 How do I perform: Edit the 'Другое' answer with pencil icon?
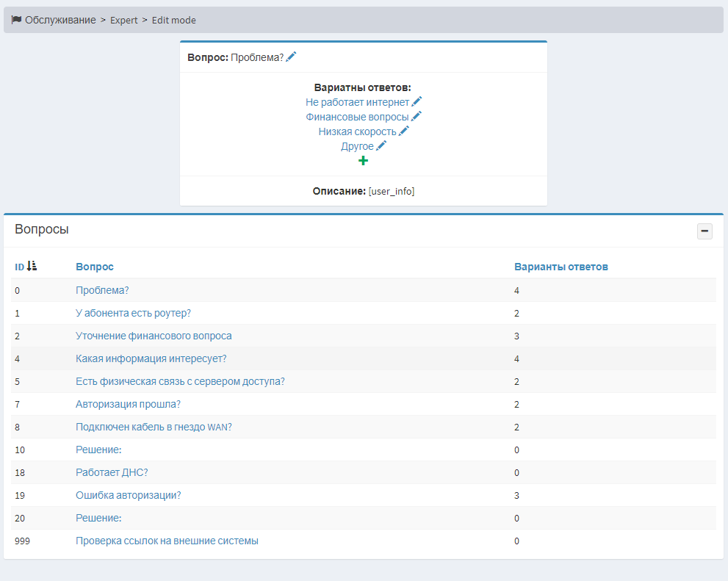click(x=381, y=146)
